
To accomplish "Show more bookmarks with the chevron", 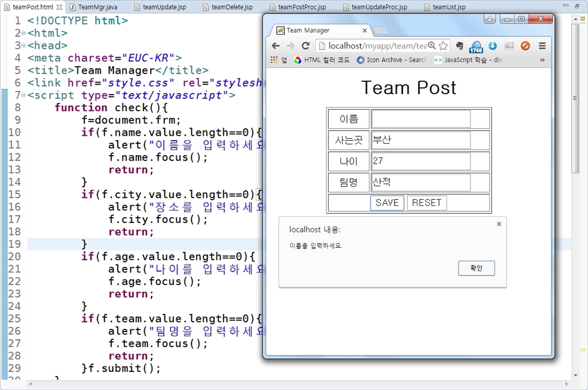I will (x=543, y=60).
